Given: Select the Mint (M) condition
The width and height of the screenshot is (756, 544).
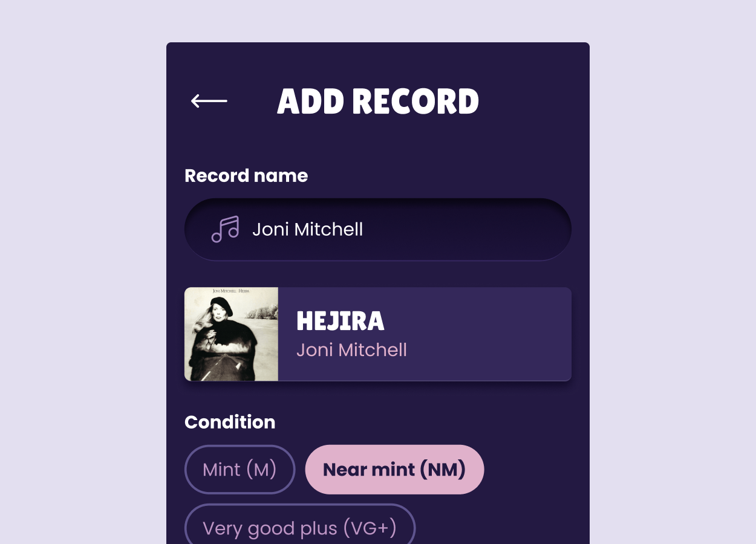Looking at the screenshot, I should tap(240, 470).
